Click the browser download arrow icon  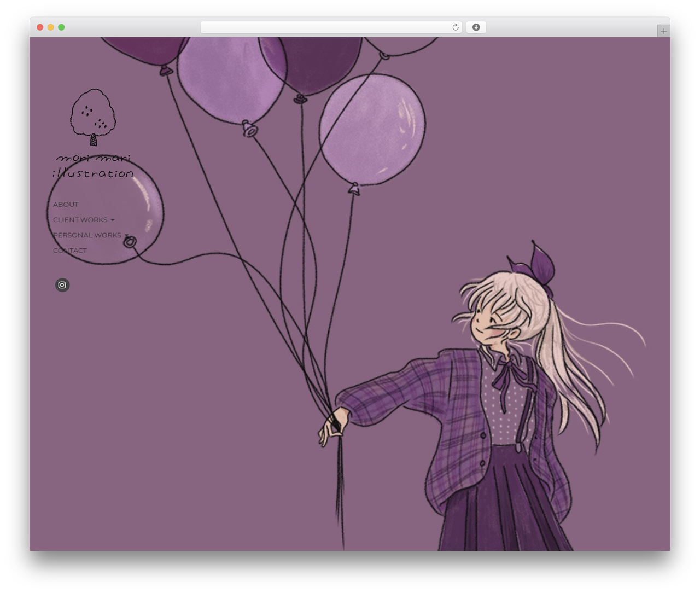point(476,27)
